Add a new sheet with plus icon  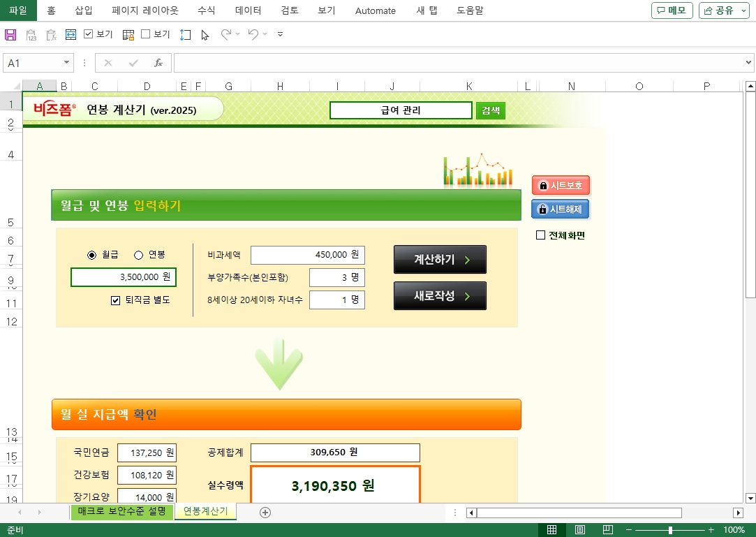265,512
